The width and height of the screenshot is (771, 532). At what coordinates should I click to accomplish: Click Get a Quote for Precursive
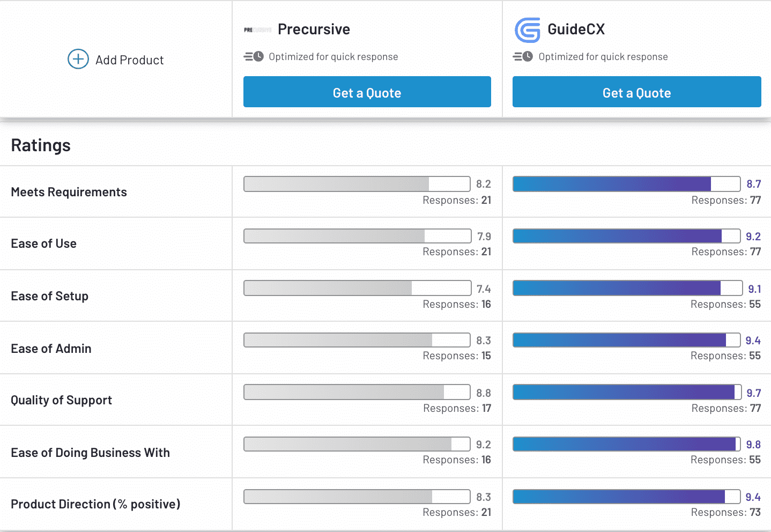point(367,92)
